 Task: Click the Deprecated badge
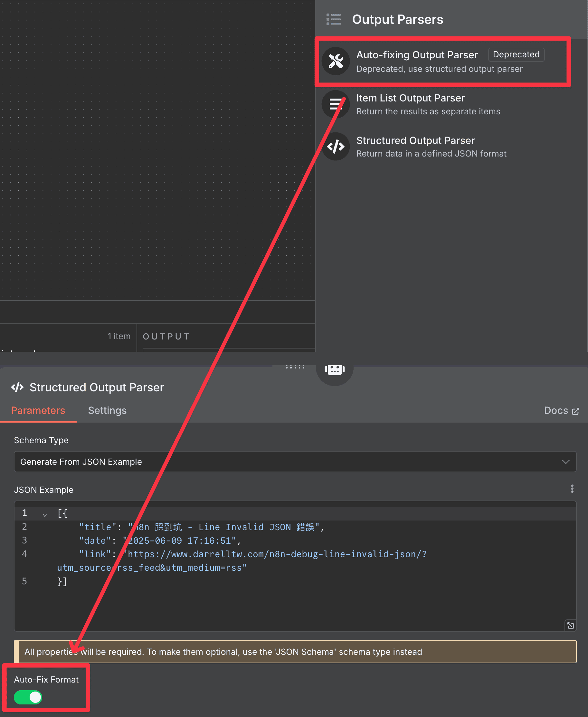[x=516, y=54]
